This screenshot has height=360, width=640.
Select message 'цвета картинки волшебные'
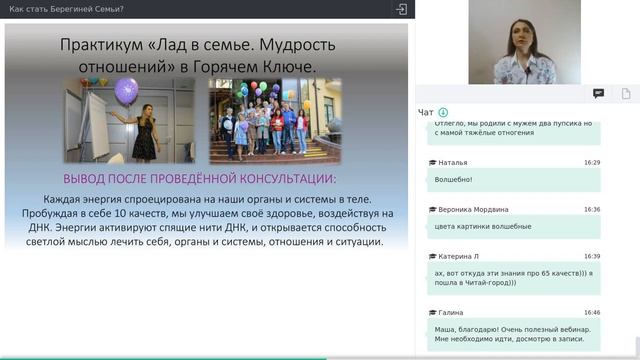[514, 227]
